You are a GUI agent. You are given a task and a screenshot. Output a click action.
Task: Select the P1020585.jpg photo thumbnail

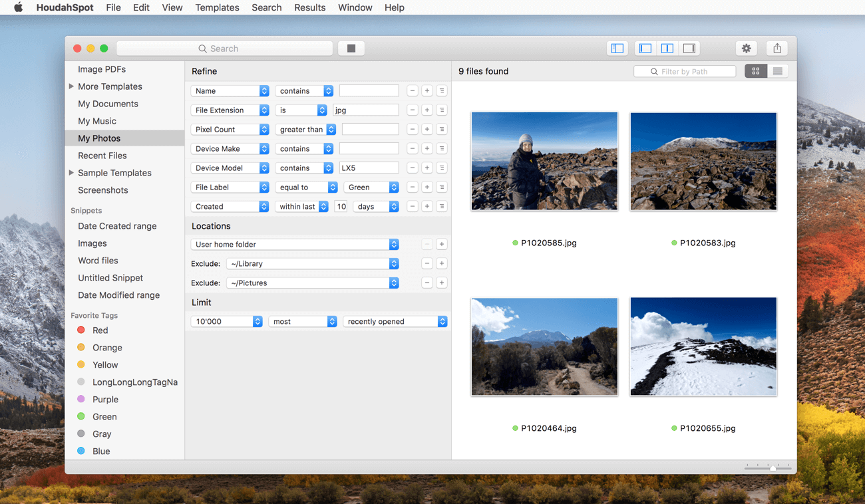[544, 162]
